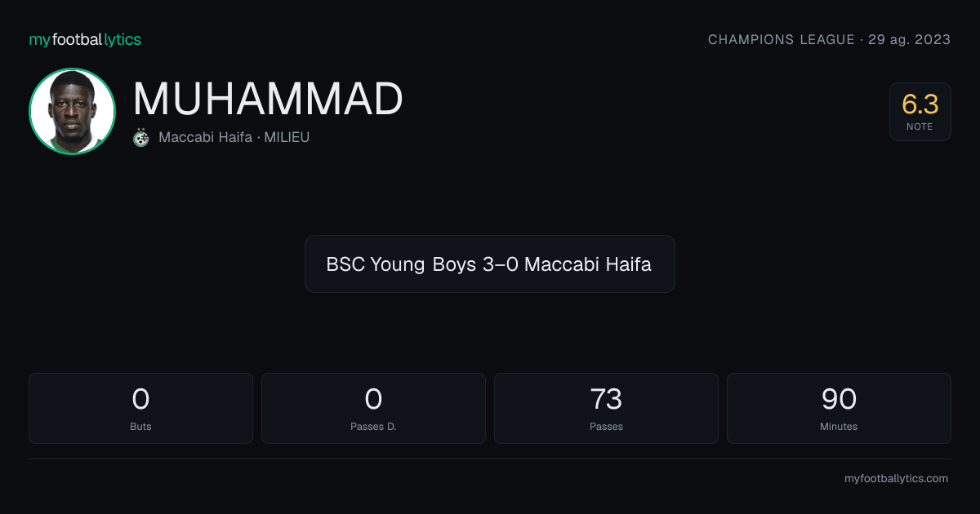Select the 90 Minutes stat card
Screen dimensions: 980x514
pyautogui.click(x=839, y=408)
